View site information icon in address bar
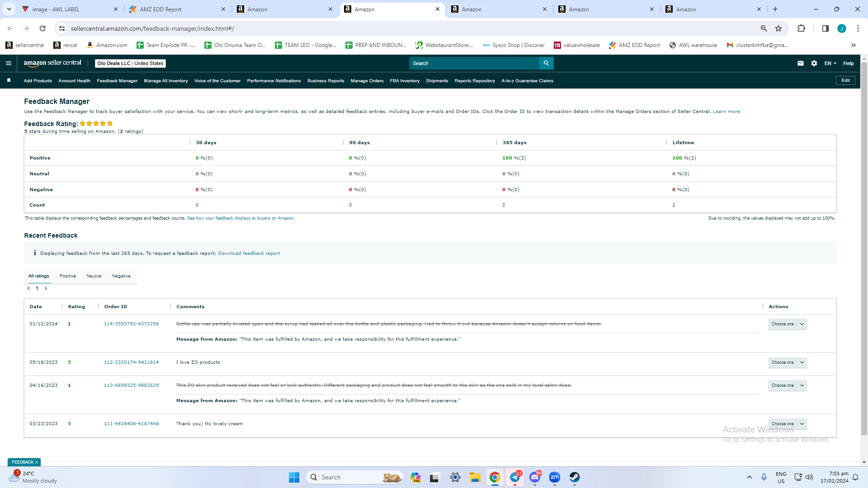Image resolution: width=868 pixels, height=488 pixels. 62,28
